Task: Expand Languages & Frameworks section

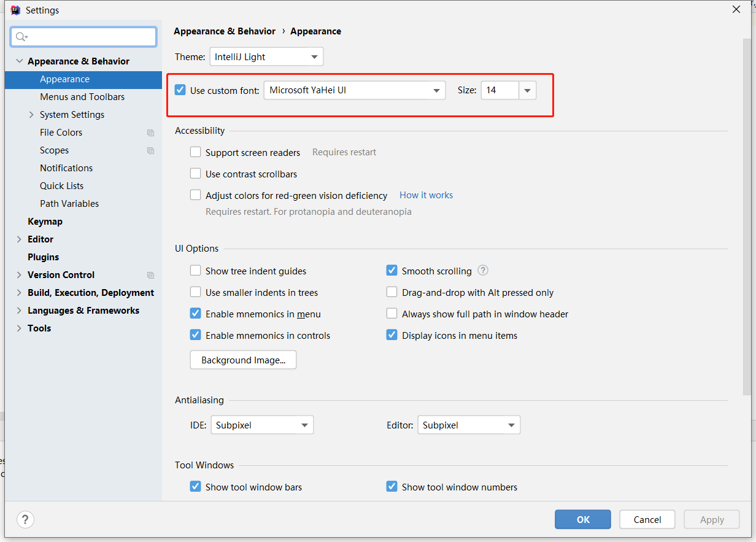Action: pyautogui.click(x=20, y=311)
